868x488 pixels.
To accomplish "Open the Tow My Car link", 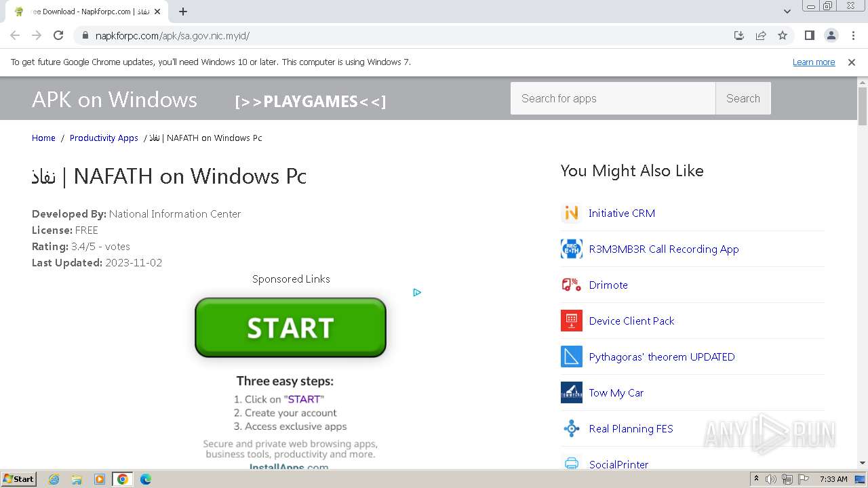I will 616,392.
